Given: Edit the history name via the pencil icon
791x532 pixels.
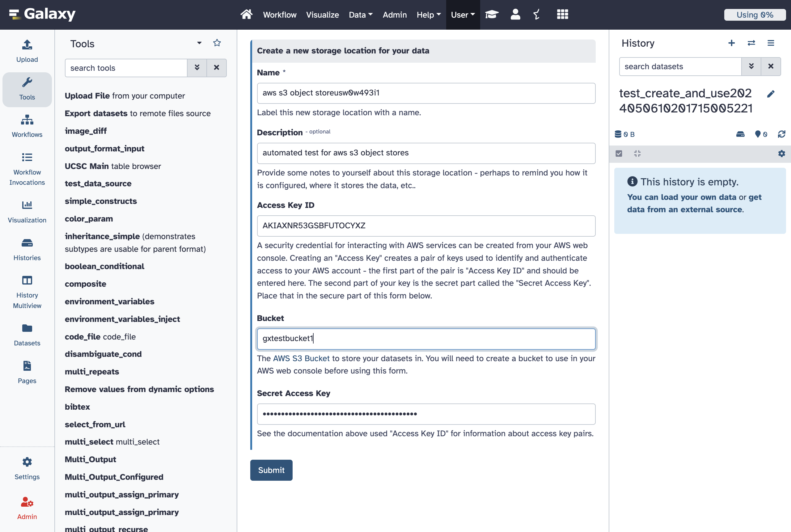Looking at the screenshot, I should tap(771, 94).
